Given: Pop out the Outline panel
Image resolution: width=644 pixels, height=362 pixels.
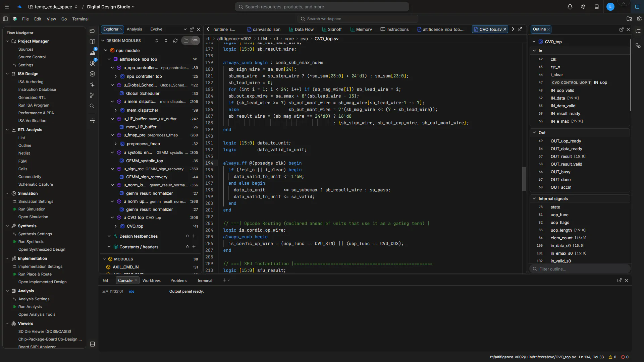Looking at the screenshot, I should [x=621, y=29].
